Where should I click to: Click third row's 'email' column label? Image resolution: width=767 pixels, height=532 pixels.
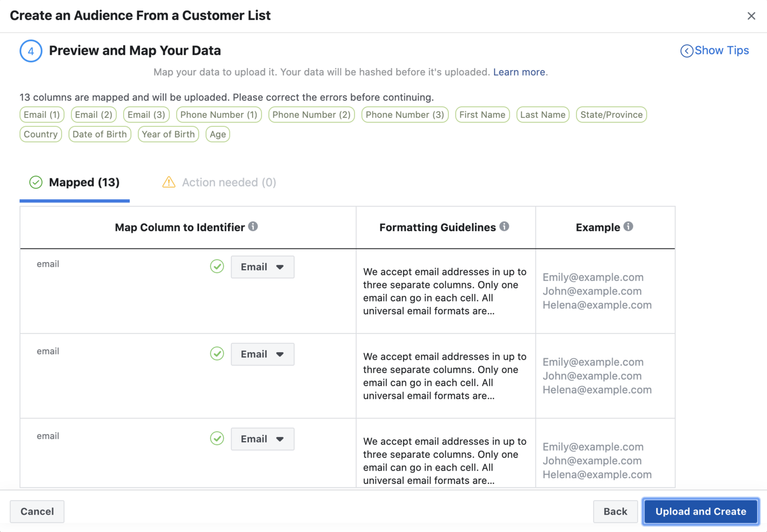[x=48, y=436]
